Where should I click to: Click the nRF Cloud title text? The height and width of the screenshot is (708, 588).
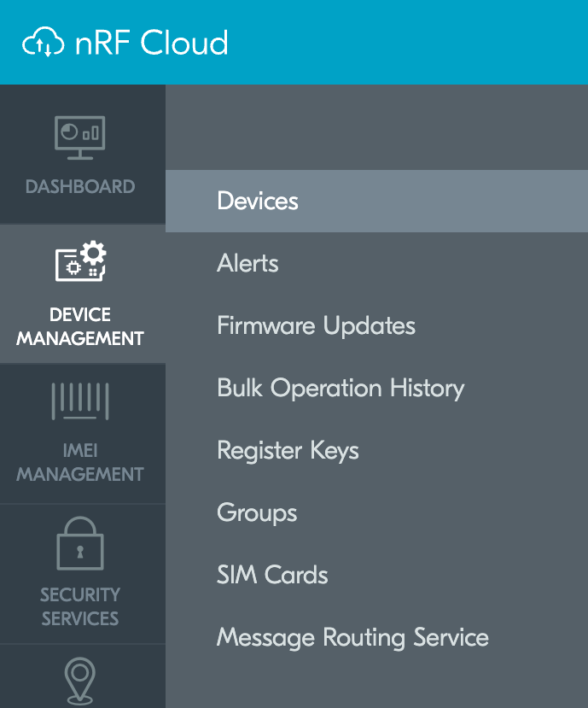point(152,43)
